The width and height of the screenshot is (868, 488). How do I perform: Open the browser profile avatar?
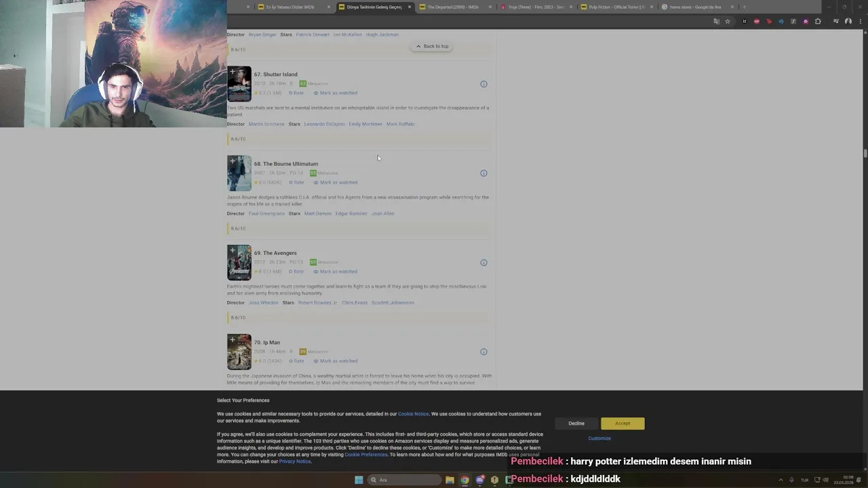(848, 21)
